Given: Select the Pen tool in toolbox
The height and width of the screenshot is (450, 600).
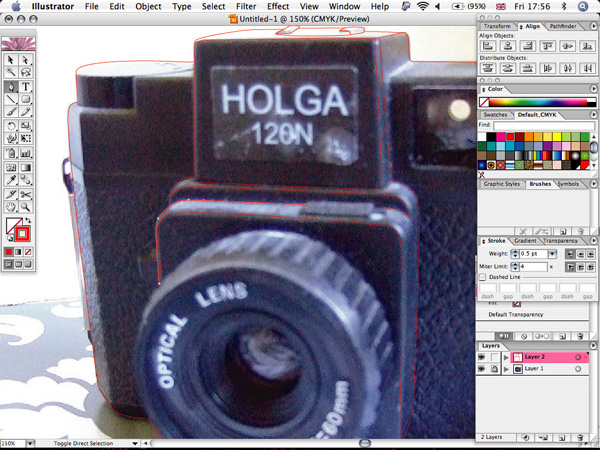Looking at the screenshot, I should pyautogui.click(x=11, y=86).
